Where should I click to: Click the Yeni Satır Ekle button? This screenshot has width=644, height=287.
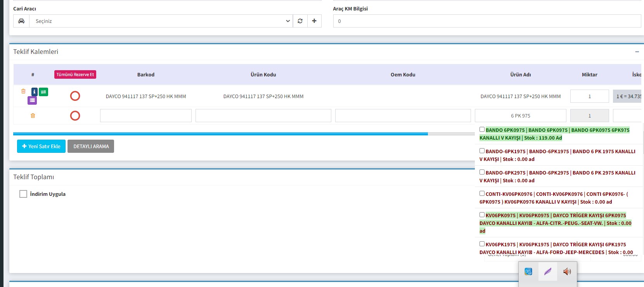click(41, 146)
